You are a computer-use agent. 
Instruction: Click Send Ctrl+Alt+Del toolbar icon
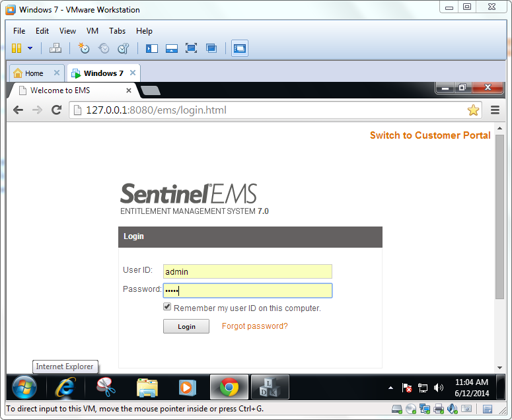[x=55, y=48]
